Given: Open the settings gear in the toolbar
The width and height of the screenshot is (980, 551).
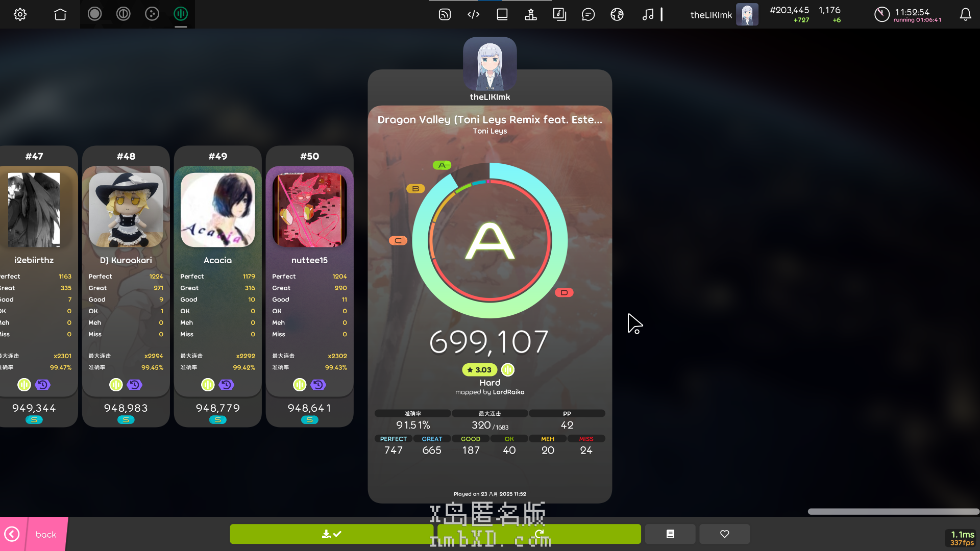Looking at the screenshot, I should point(20,14).
